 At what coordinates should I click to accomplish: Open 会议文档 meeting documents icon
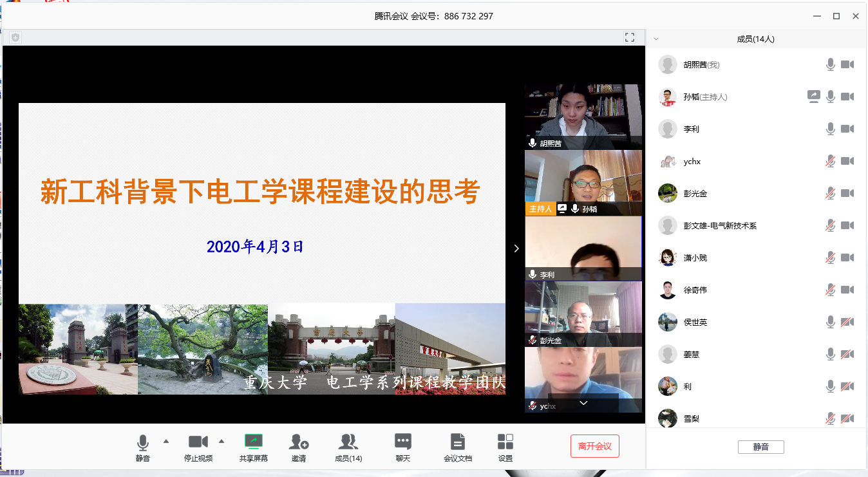click(457, 442)
